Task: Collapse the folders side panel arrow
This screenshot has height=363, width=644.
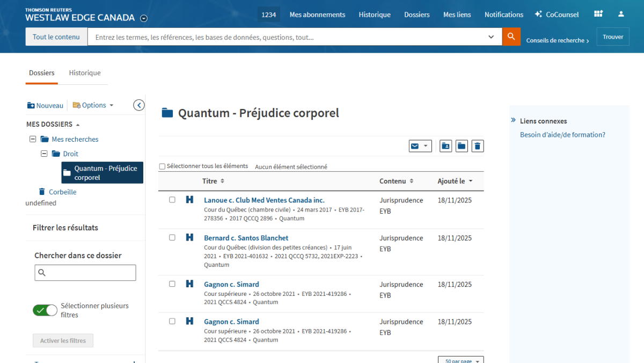Action: (x=138, y=105)
